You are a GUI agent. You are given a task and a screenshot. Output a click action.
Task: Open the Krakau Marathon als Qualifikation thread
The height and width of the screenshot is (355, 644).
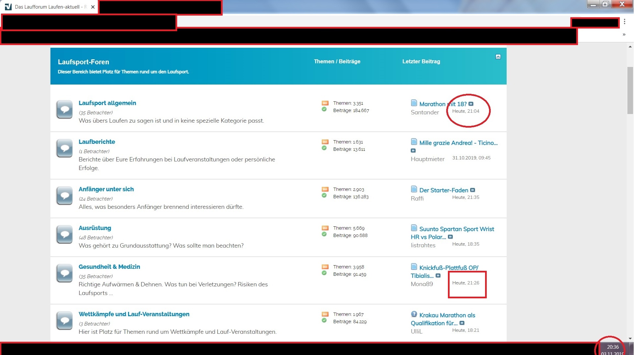click(x=447, y=315)
